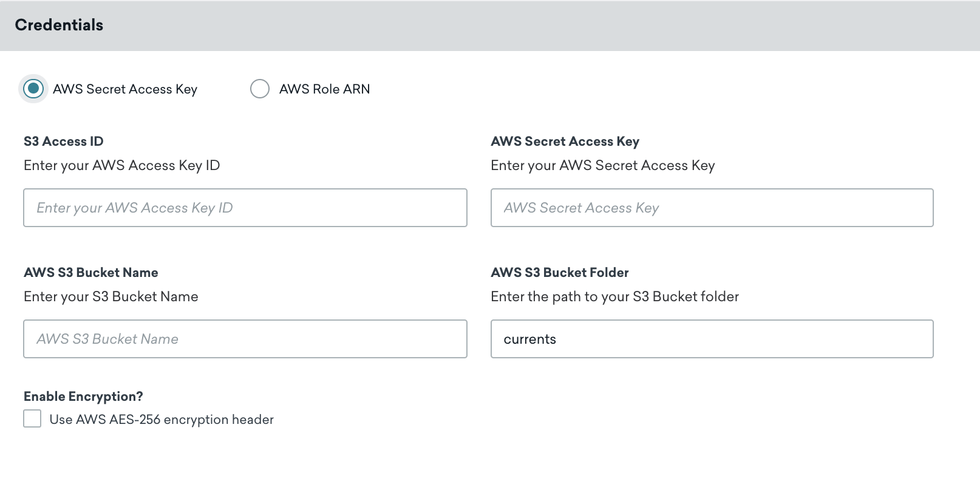
Task: Click the Bucket Folder field containing 'currents'
Action: (x=712, y=339)
